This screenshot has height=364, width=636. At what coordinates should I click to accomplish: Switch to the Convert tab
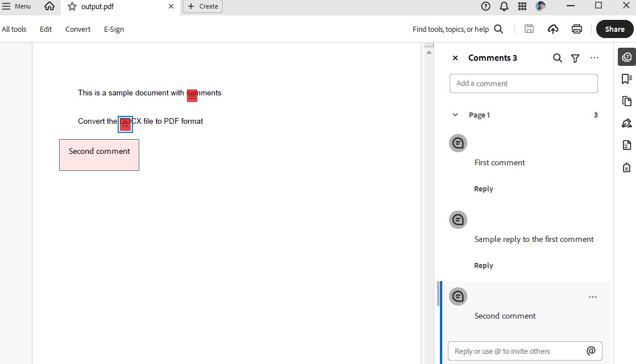click(77, 29)
